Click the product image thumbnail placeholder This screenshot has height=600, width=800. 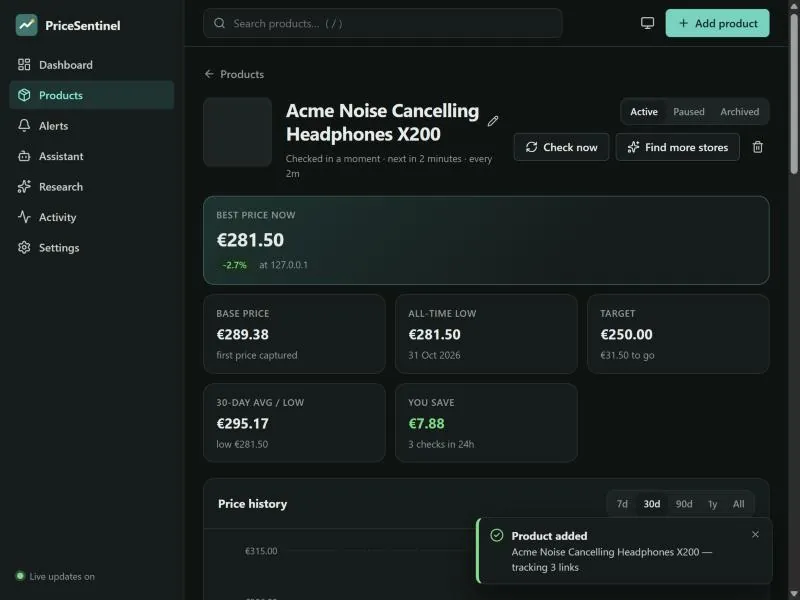pyautogui.click(x=238, y=132)
